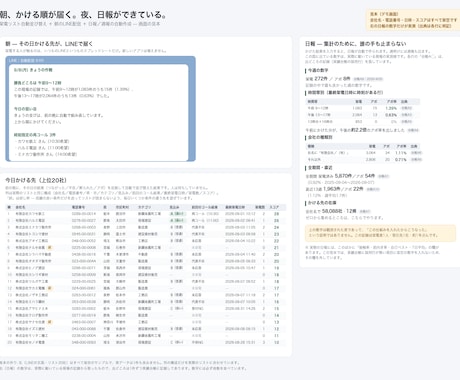Screen dimensions: 460x380
Task: Click the section title 今日かける先（上位20社）
Action: (x=36, y=180)
